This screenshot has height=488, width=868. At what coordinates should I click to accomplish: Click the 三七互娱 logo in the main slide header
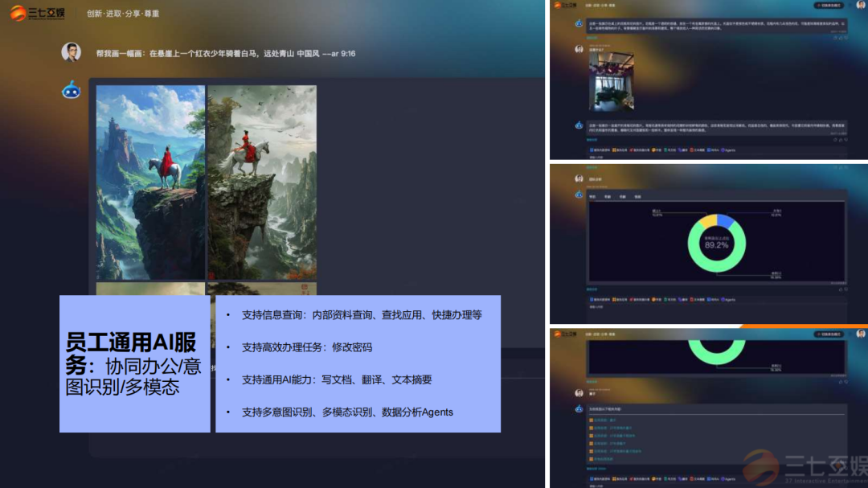pyautogui.click(x=40, y=14)
